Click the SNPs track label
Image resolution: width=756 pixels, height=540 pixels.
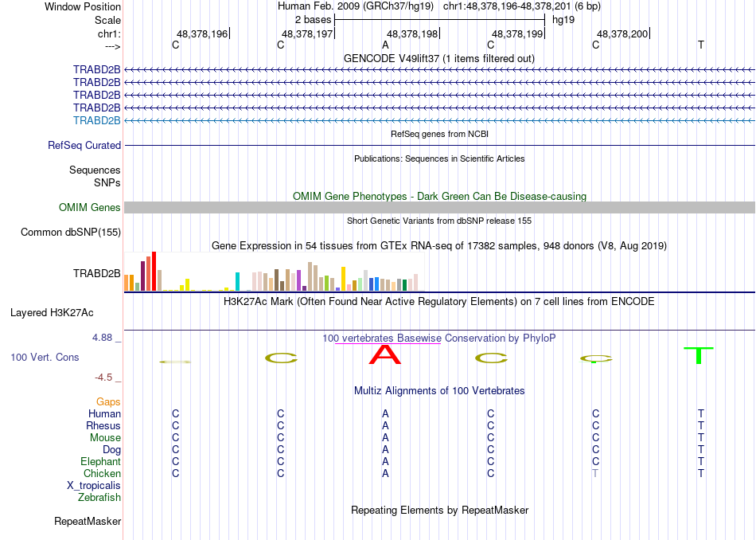click(x=107, y=182)
